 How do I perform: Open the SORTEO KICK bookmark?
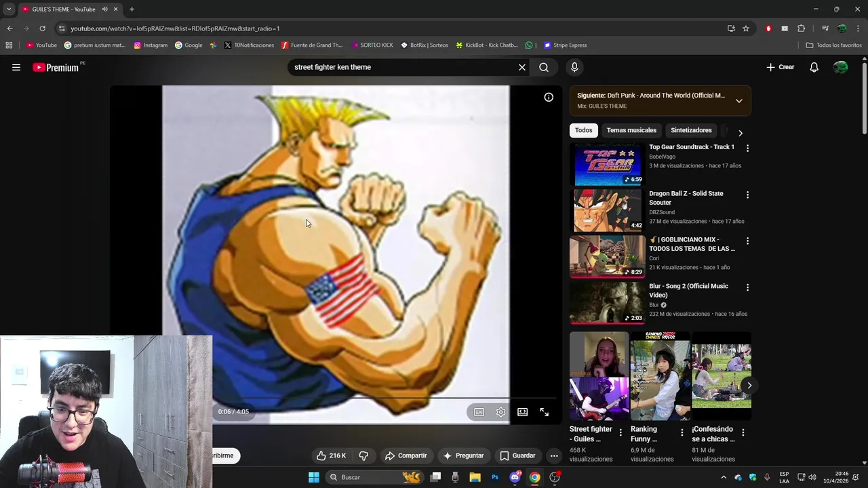pyautogui.click(x=372, y=45)
